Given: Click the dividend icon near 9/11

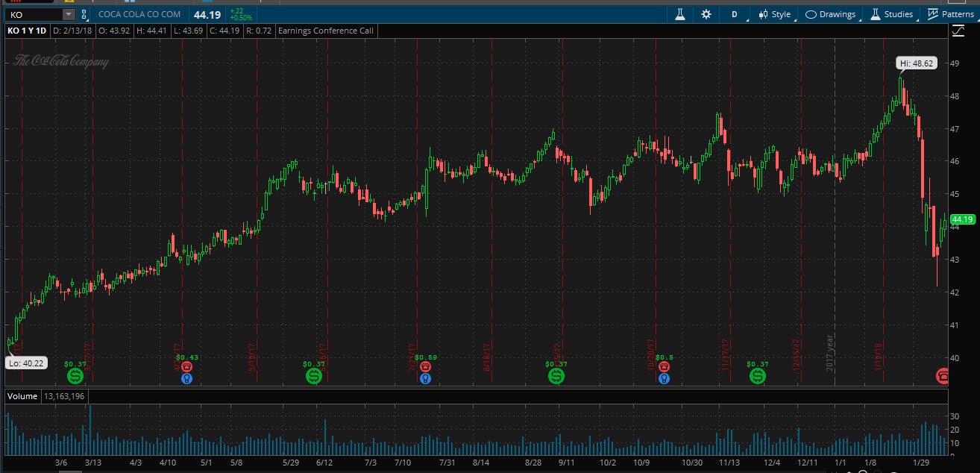Looking at the screenshot, I should click(556, 376).
